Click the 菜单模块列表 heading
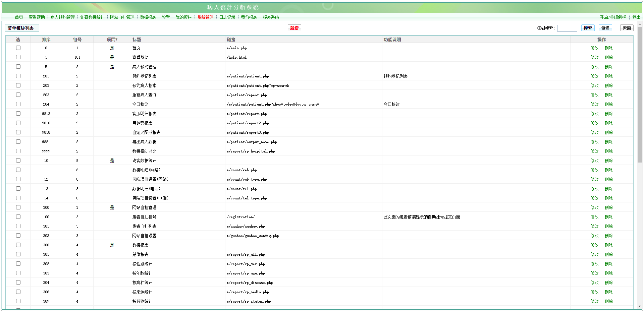 coord(21,28)
